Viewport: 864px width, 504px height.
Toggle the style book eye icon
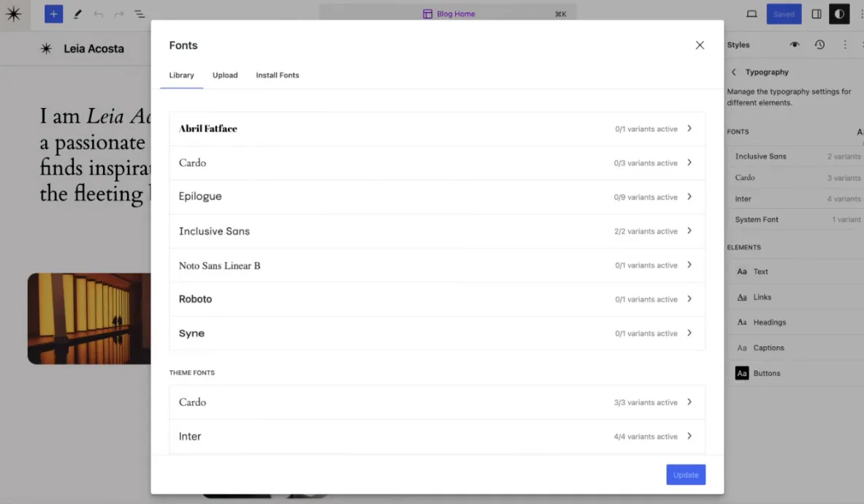(x=795, y=45)
